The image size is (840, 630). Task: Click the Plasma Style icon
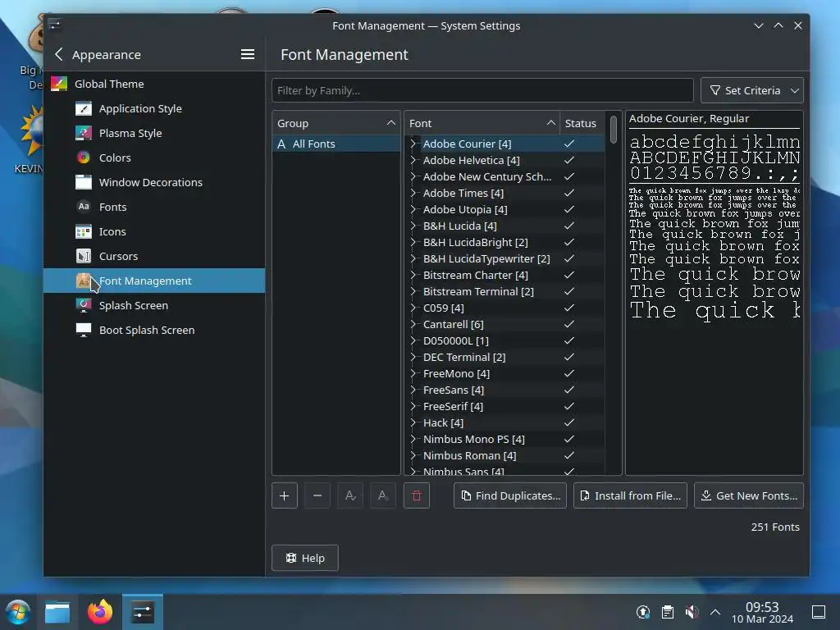84,133
